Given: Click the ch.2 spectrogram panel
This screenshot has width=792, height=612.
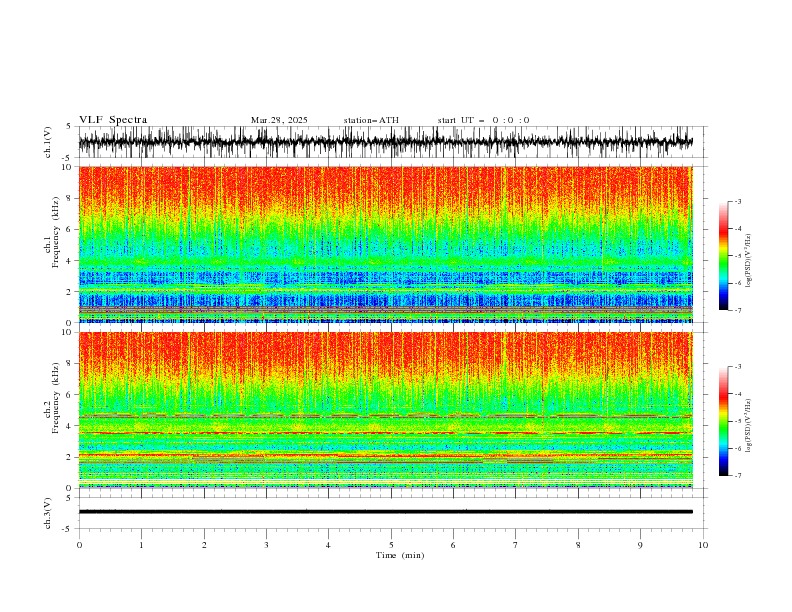Looking at the screenshot, I should 385,410.
